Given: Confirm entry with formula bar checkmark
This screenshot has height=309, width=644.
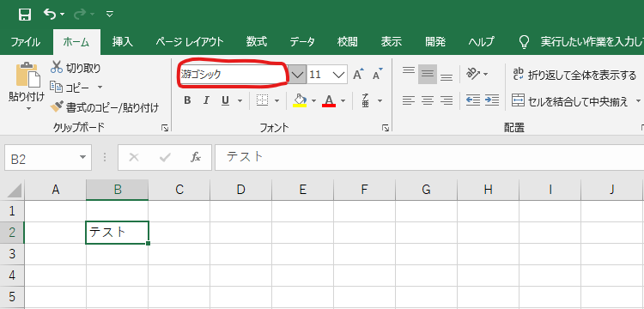Looking at the screenshot, I should coord(165,157).
